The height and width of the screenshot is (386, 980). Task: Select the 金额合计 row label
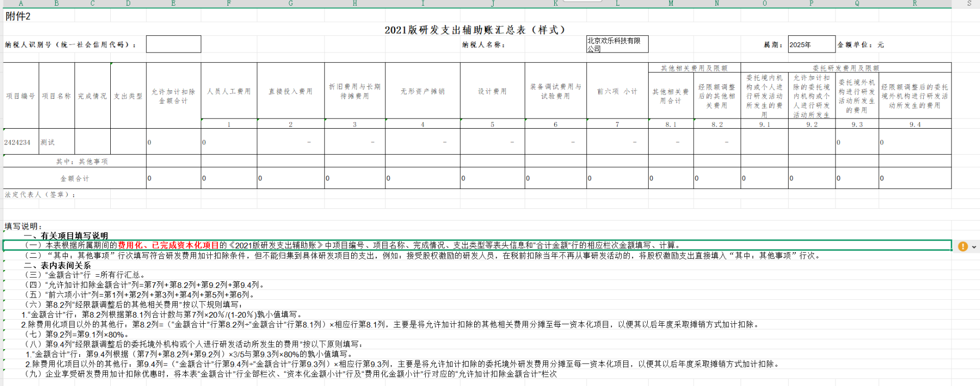tap(75, 179)
